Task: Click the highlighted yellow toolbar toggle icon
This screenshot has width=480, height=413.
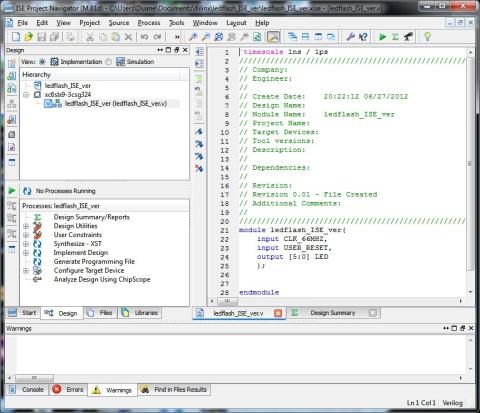Action: [x=273, y=37]
